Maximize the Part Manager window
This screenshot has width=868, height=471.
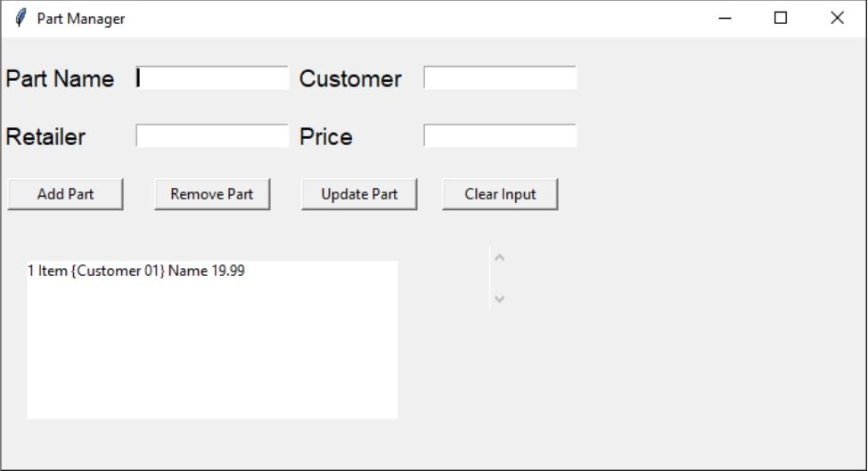[781, 18]
